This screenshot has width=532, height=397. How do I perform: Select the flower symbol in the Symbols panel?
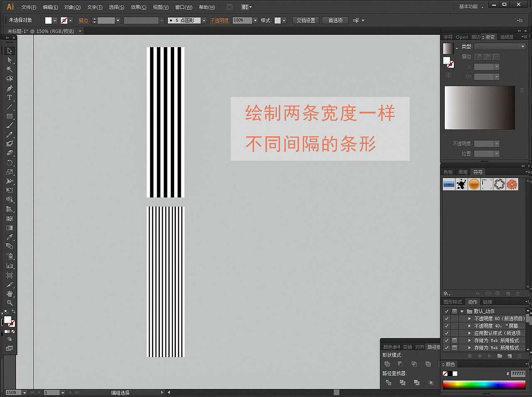click(x=512, y=184)
